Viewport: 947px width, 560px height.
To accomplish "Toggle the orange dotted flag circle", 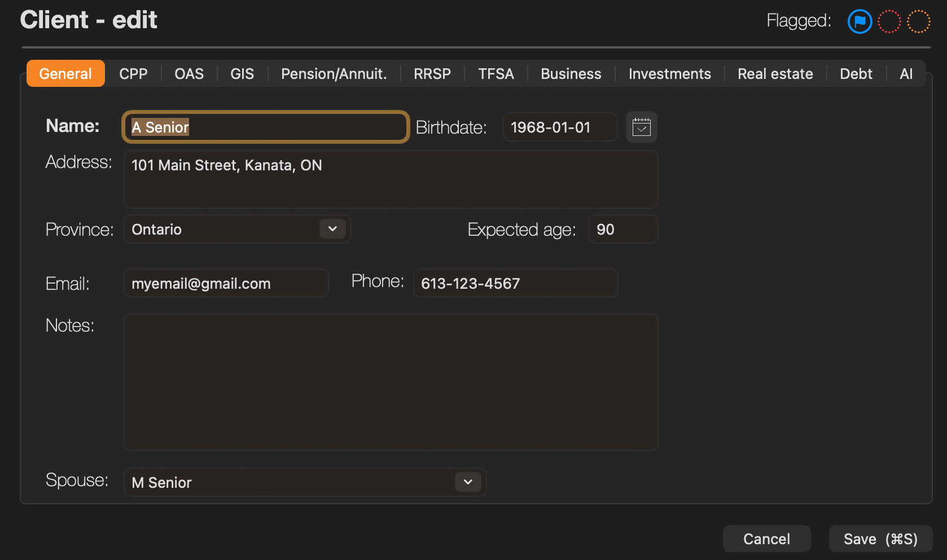I will (x=918, y=21).
